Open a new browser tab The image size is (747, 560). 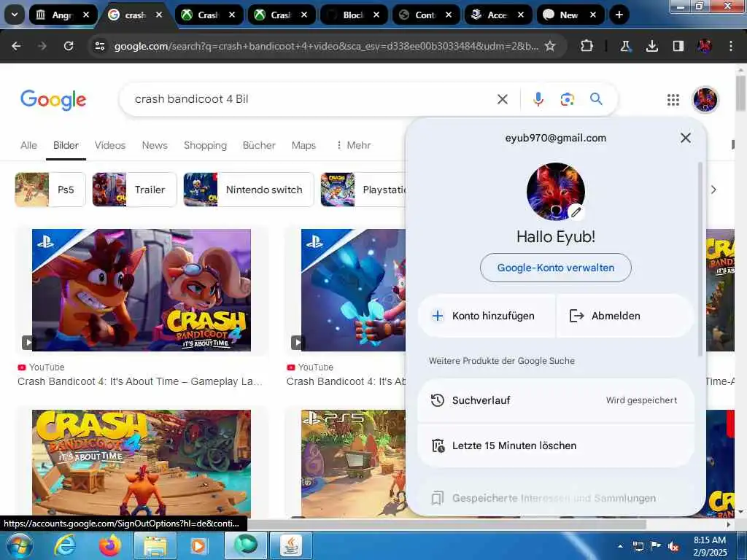tap(619, 15)
